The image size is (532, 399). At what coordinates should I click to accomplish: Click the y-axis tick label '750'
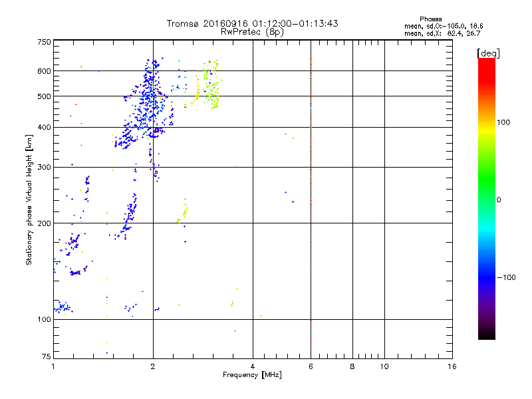[x=44, y=42]
